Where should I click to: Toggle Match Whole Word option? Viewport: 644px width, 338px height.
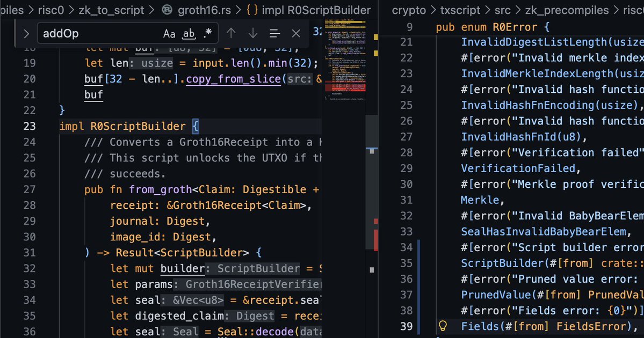(x=189, y=34)
